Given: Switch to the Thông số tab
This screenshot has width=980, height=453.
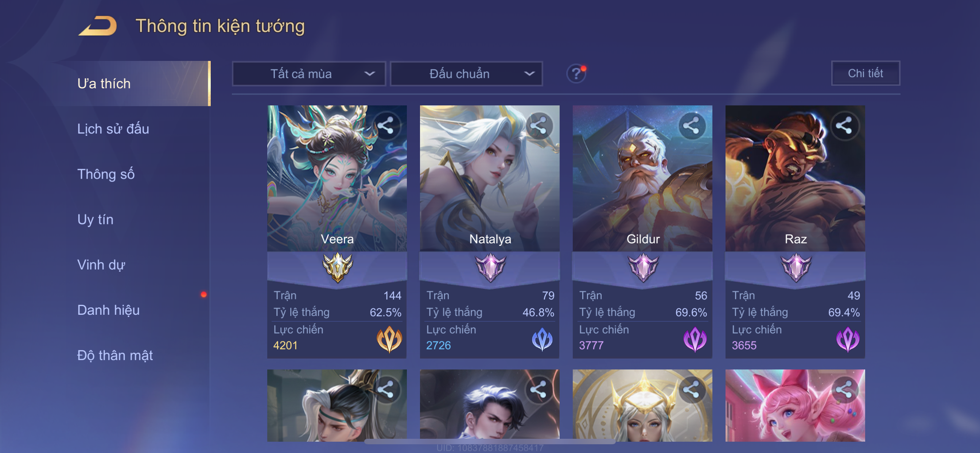Looking at the screenshot, I should pyautogui.click(x=106, y=174).
